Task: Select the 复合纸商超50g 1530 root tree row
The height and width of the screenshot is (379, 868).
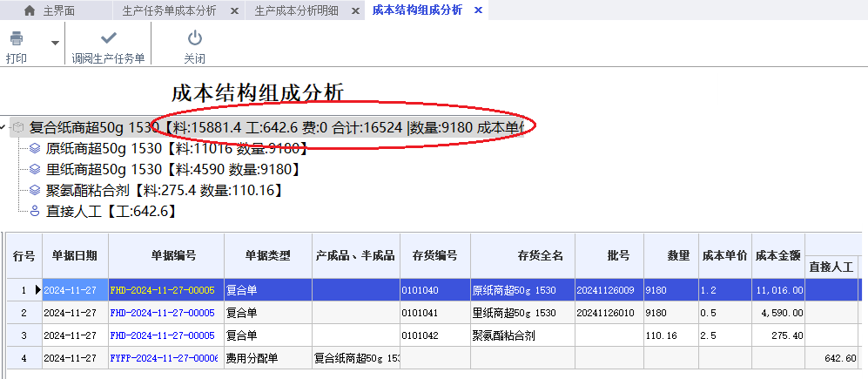Action: coord(266,127)
